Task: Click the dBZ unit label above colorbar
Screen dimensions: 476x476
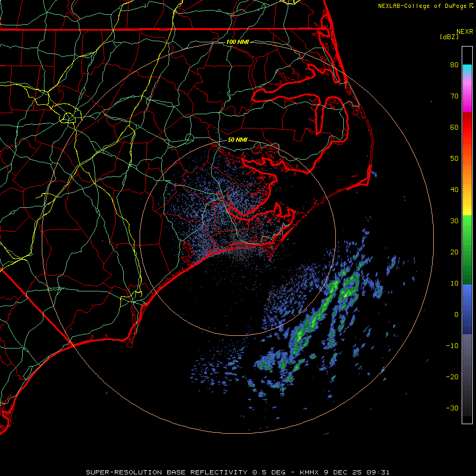Action: 449,36
